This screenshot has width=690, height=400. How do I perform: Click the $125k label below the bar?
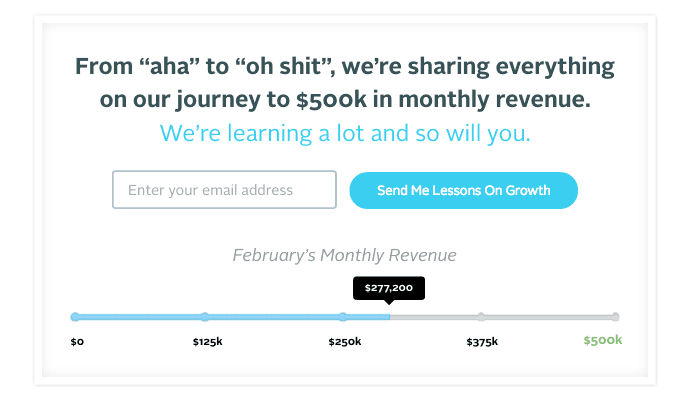(x=207, y=342)
